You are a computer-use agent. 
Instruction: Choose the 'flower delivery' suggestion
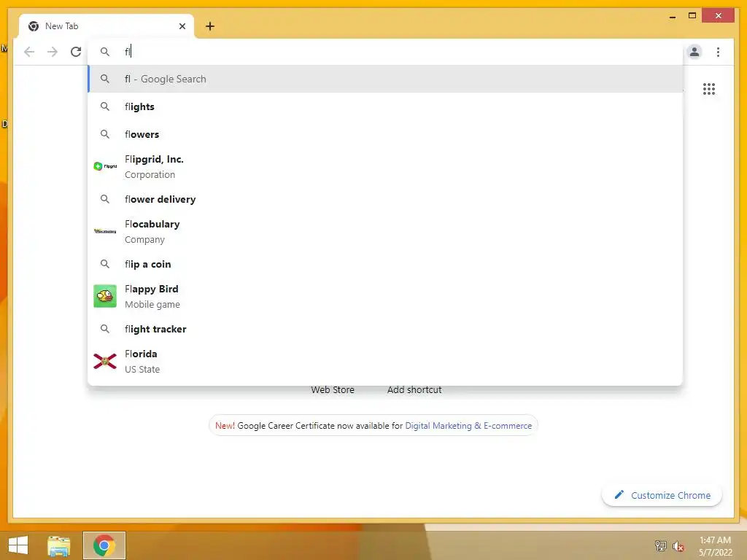coord(385,199)
